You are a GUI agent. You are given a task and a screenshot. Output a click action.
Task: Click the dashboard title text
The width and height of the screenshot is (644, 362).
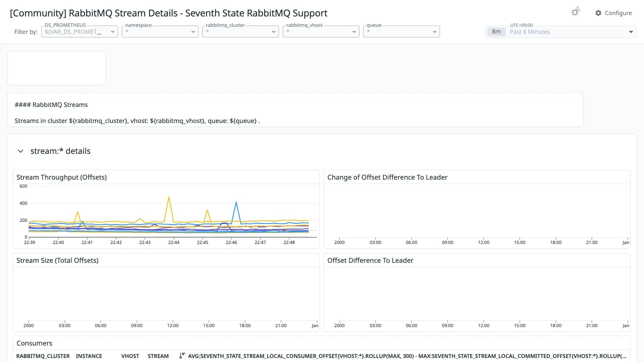(169, 13)
